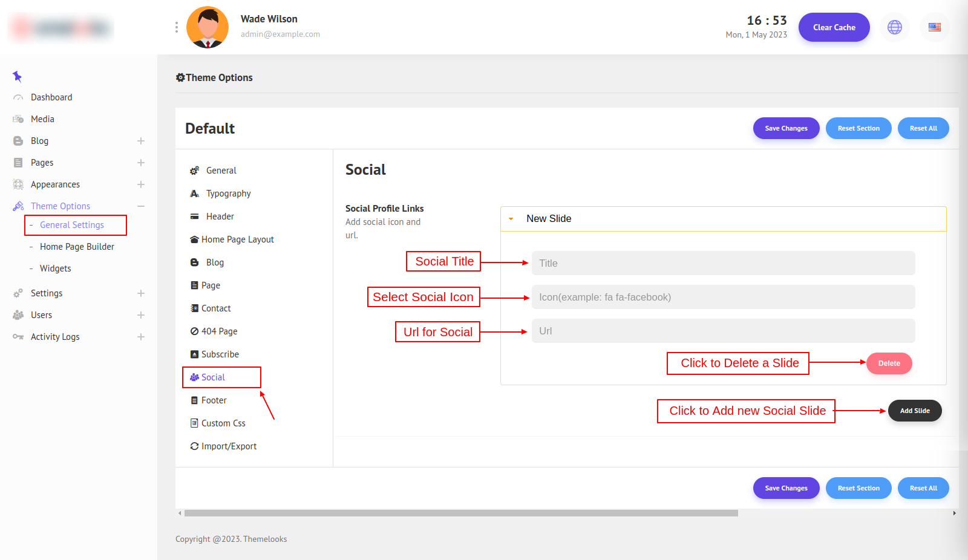Click the Activity Logs key icon
This screenshot has width=968, height=560.
point(18,337)
